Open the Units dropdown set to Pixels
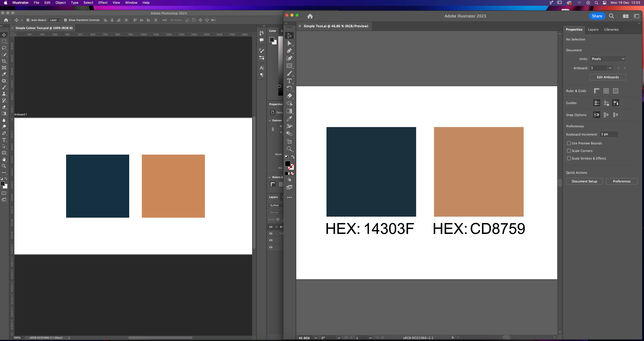The height and width of the screenshot is (341, 644). pos(608,59)
